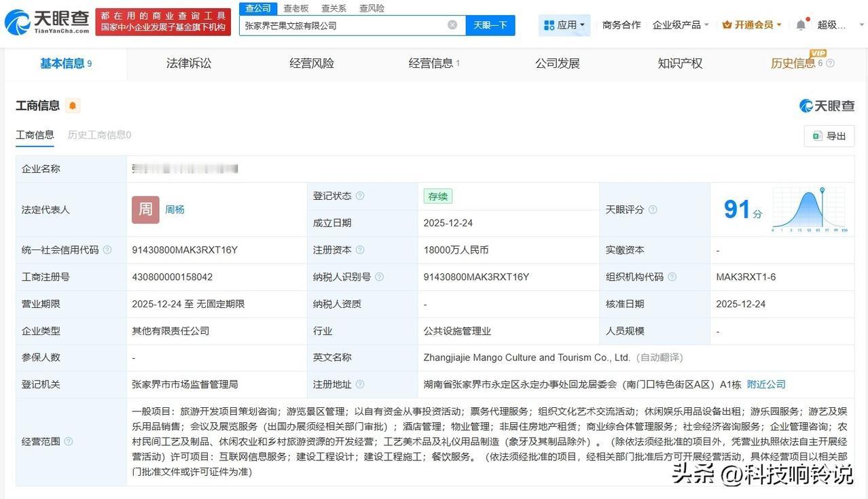The image size is (868, 499).
Task: Click the 天眼一下 search button
Action: 490,25
